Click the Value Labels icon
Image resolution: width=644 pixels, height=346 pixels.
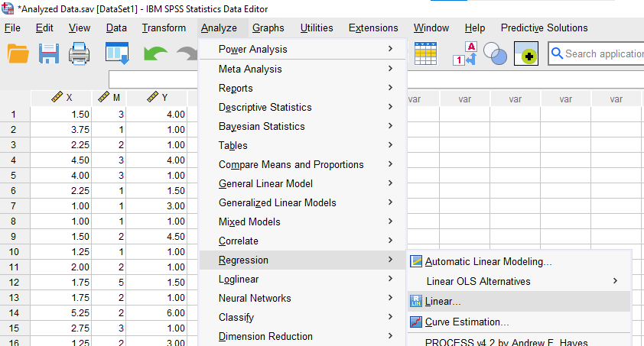465,54
